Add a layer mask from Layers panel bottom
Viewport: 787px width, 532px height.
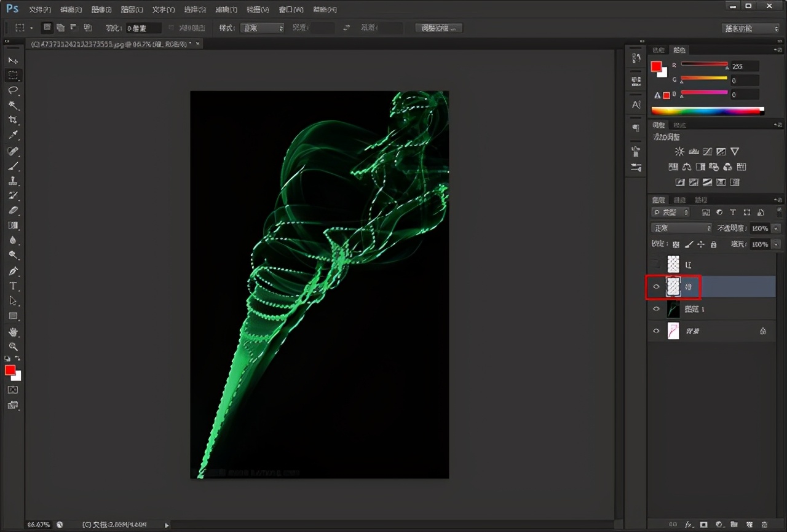point(703,525)
